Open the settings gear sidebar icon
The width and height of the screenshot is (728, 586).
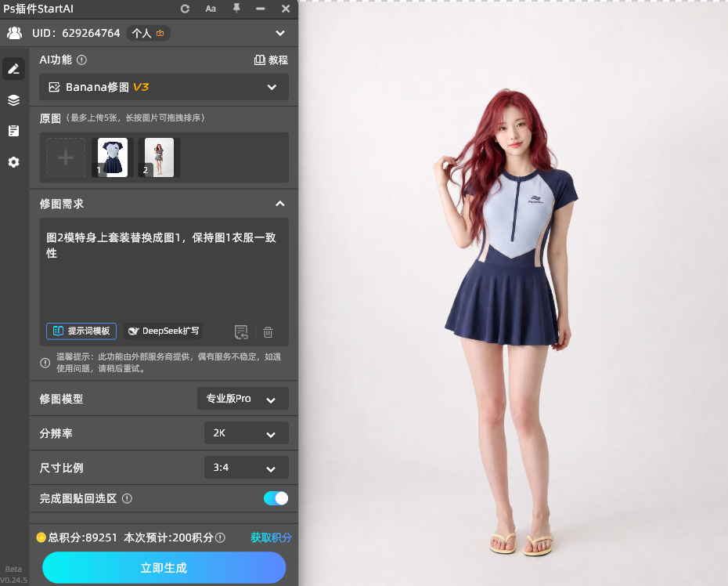(x=13, y=161)
